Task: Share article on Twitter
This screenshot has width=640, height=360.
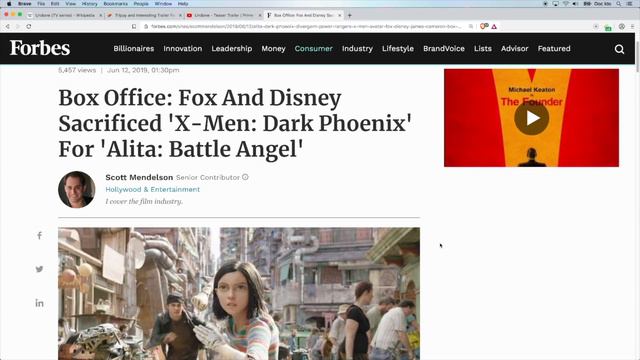Action: tap(39, 269)
